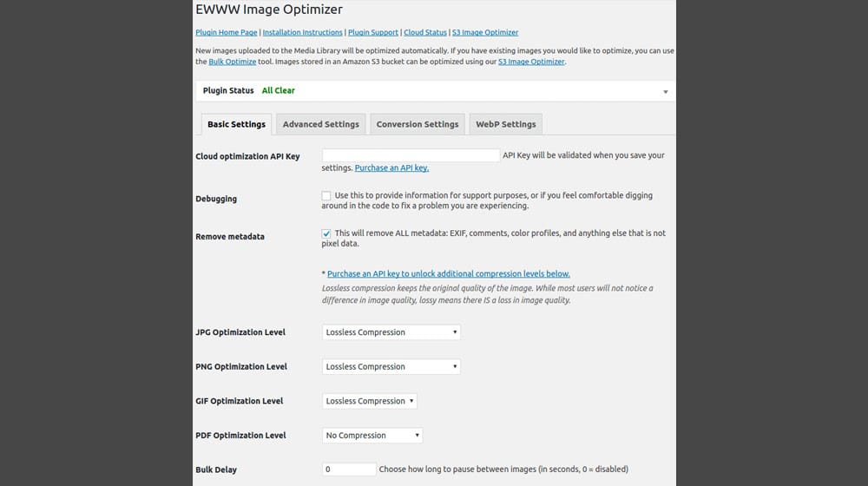Screen dimensions: 868x486
Task: Expand the Plugin Status panel arrow
Action: click(665, 91)
